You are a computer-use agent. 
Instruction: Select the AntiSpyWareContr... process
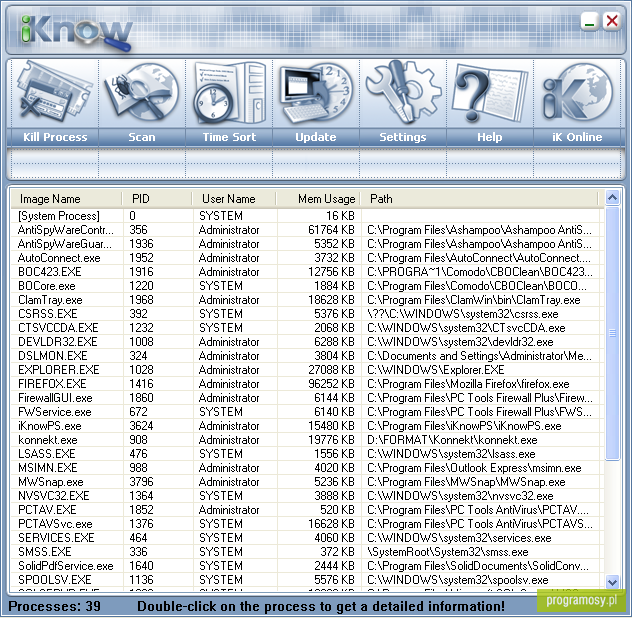tap(307, 230)
